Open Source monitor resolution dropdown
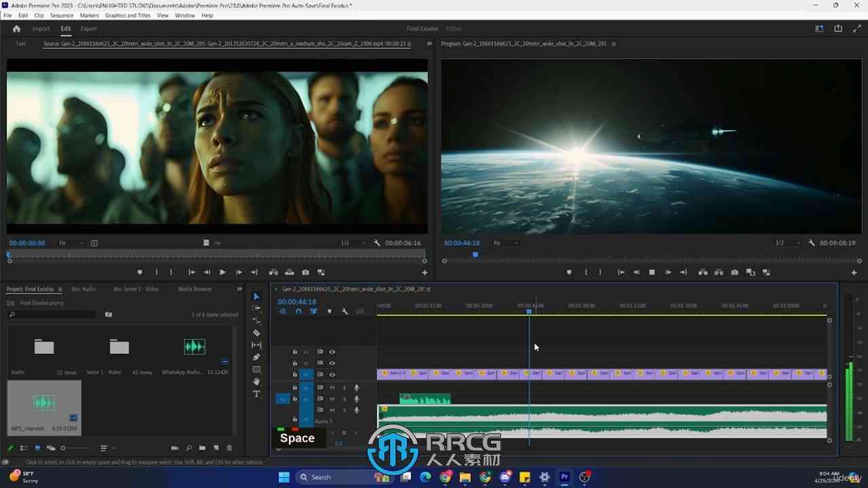Image resolution: width=868 pixels, height=488 pixels. coord(353,243)
